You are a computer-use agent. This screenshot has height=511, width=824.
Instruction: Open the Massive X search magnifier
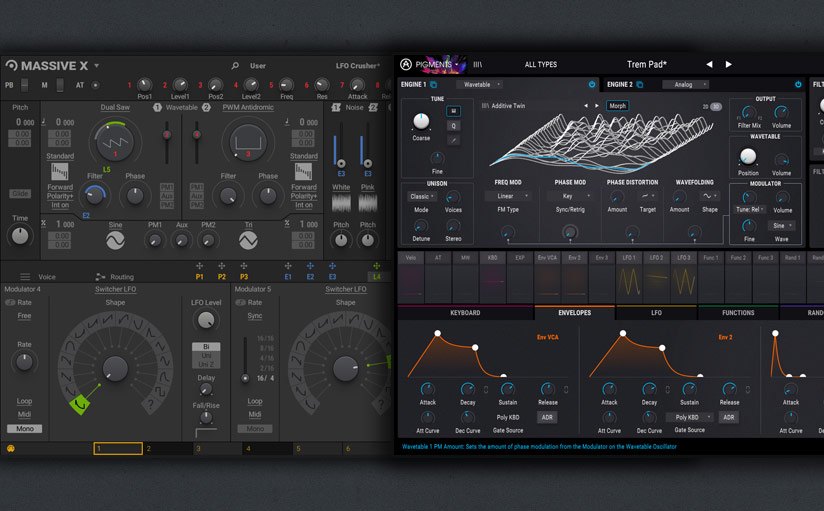[235, 66]
